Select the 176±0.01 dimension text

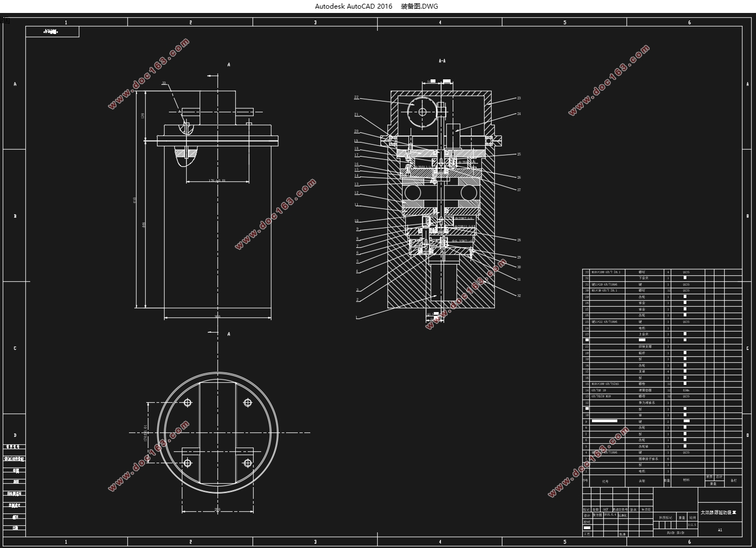click(216, 181)
